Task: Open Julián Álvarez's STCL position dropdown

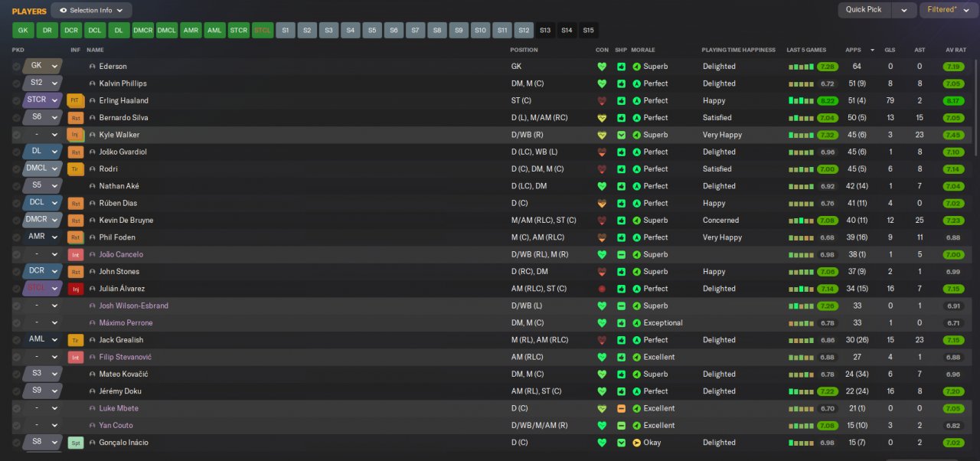Action: point(54,289)
